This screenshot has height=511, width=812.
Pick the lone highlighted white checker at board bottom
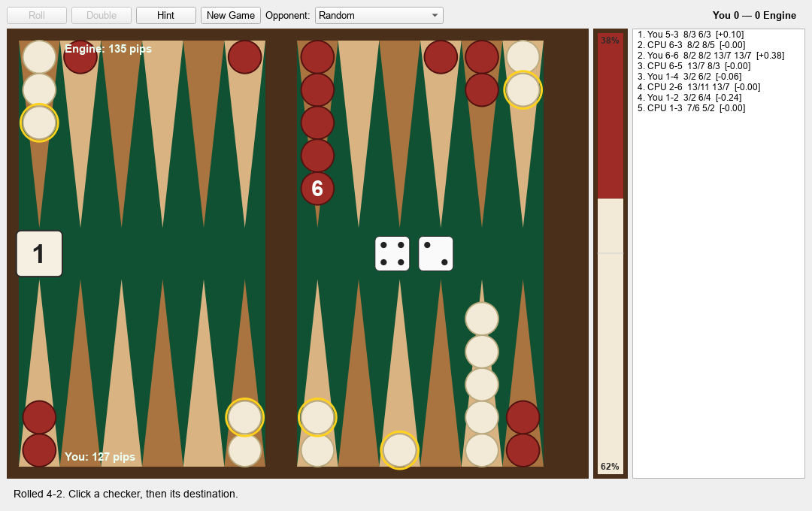(x=399, y=450)
